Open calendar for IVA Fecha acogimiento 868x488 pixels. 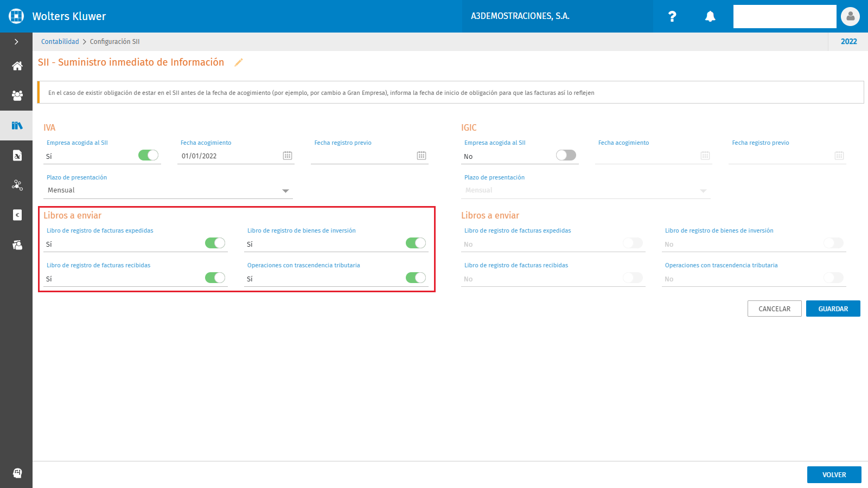(288, 156)
